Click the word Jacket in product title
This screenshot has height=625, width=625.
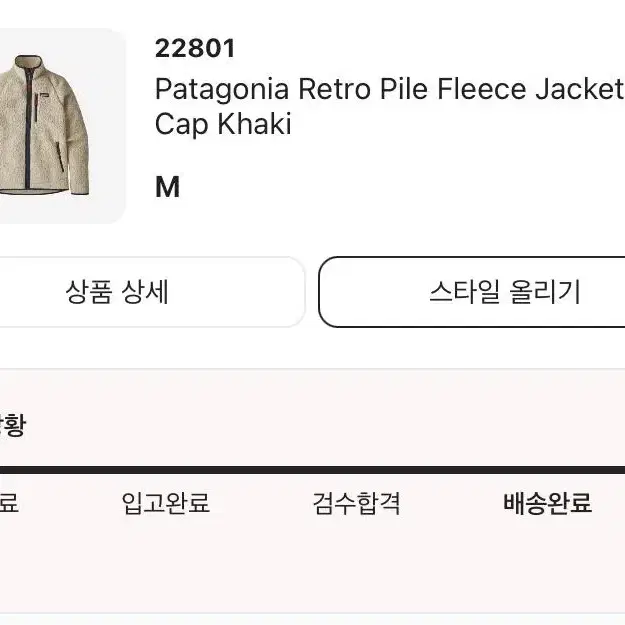579,88
